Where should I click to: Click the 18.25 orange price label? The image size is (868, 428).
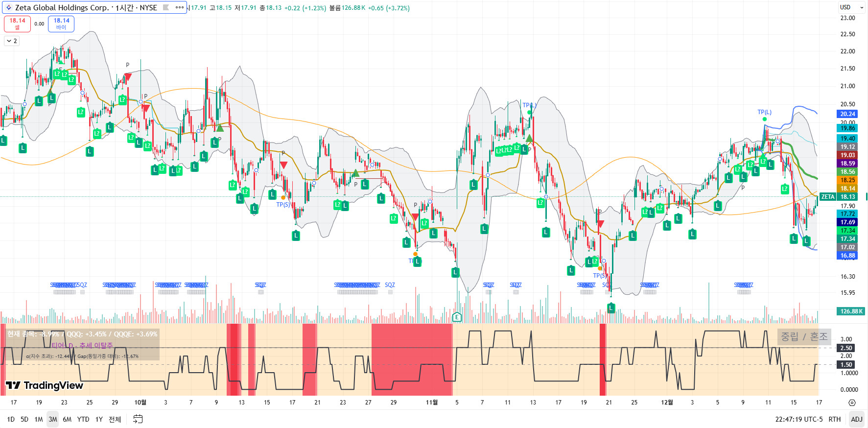pyautogui.click(x=847, y=180)
